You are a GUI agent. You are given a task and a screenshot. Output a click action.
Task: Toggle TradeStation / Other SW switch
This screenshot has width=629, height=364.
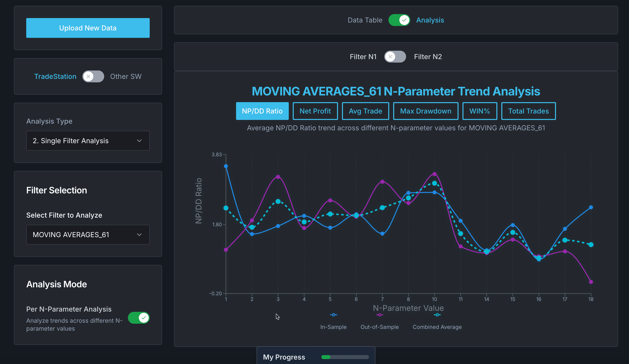pos(93,76)
